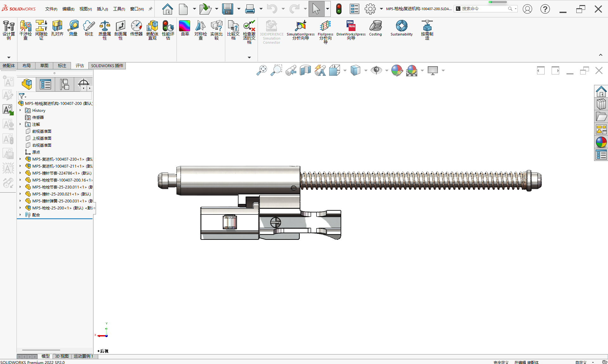Click the 自定义 status bar units button
Screen dimensions: 608x364
click(x=581, y=362)
